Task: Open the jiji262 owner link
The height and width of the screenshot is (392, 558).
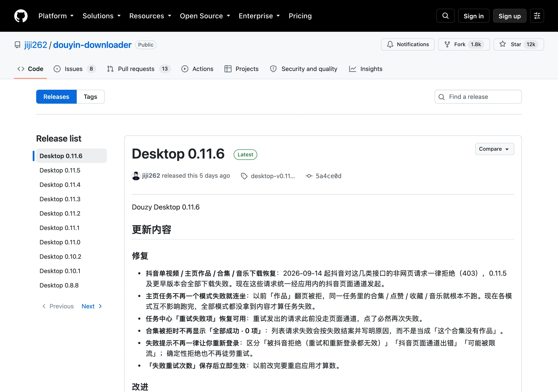Action: click(36, 45)
